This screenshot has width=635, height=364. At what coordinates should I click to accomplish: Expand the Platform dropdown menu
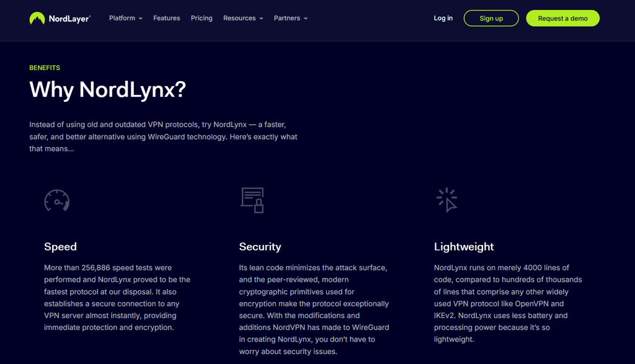[x=125, y=18]
